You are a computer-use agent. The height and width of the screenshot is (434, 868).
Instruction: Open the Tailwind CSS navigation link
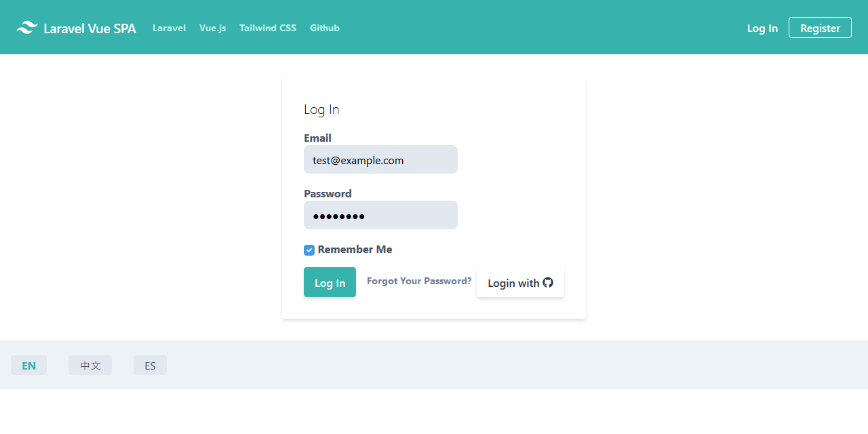point(267,28)
